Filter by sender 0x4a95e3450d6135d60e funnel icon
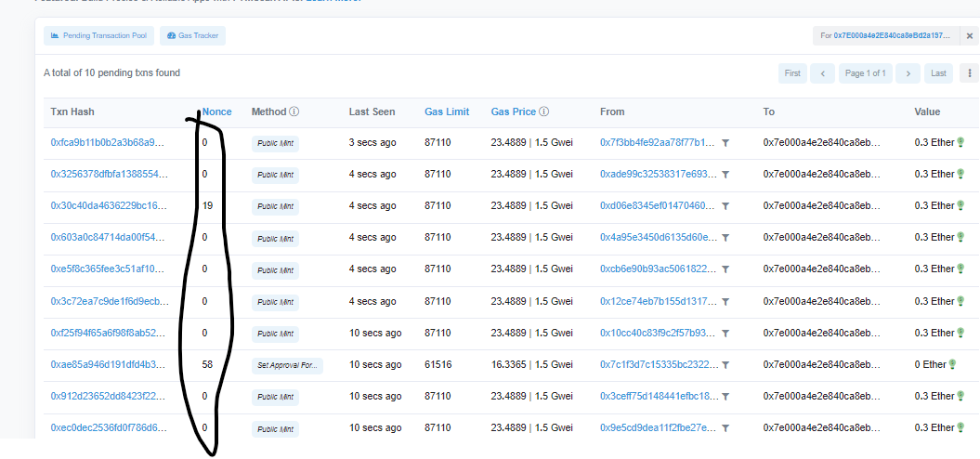This screenshot has height=459, width=980. (x=725, y=238)
